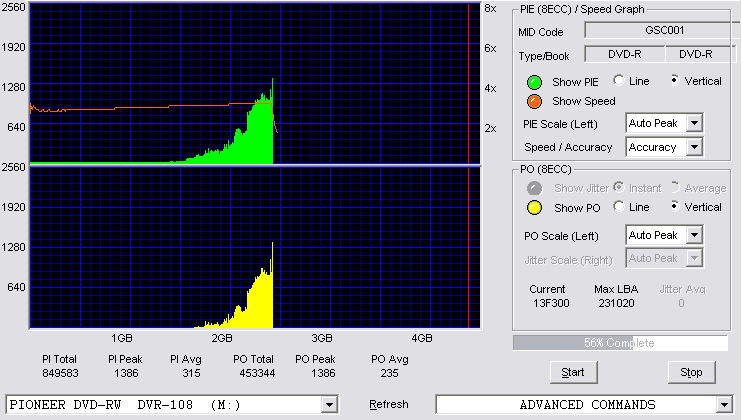This screenshot has height=420, width=742.
Task: Click the Show PIE label
Action: click(575, 82)
